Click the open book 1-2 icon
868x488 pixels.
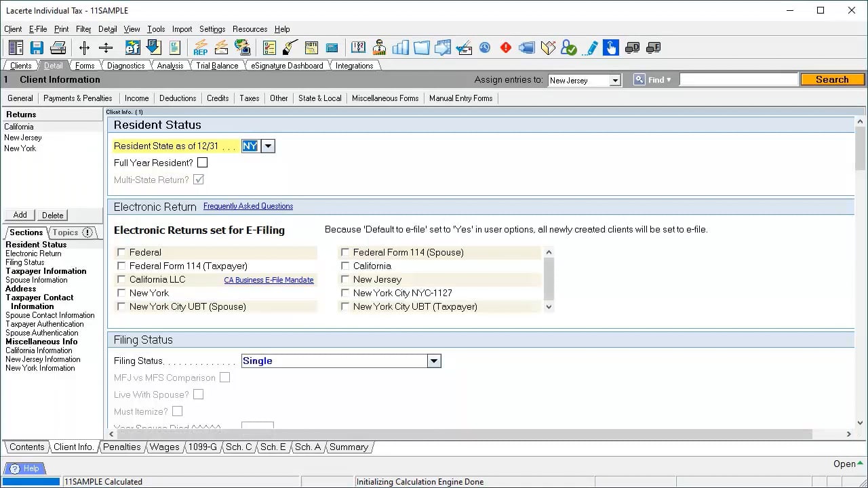point(358,47)
